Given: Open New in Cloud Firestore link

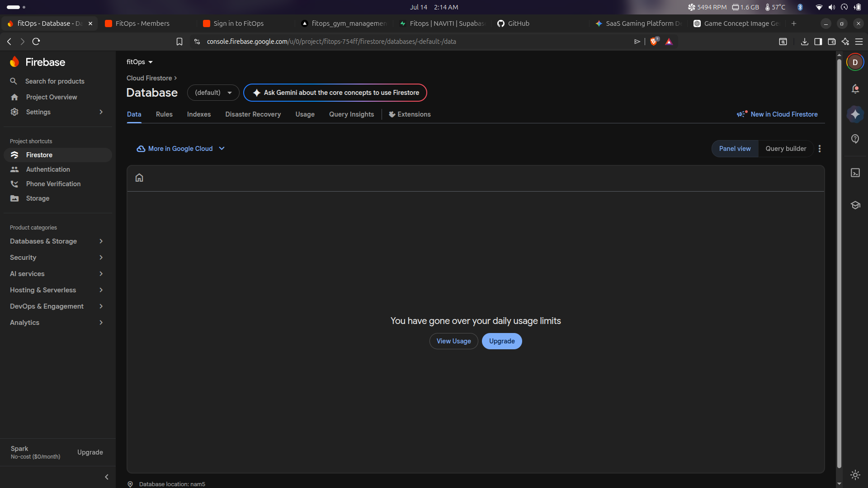Looking at the screenshot, I should point(777,114).
